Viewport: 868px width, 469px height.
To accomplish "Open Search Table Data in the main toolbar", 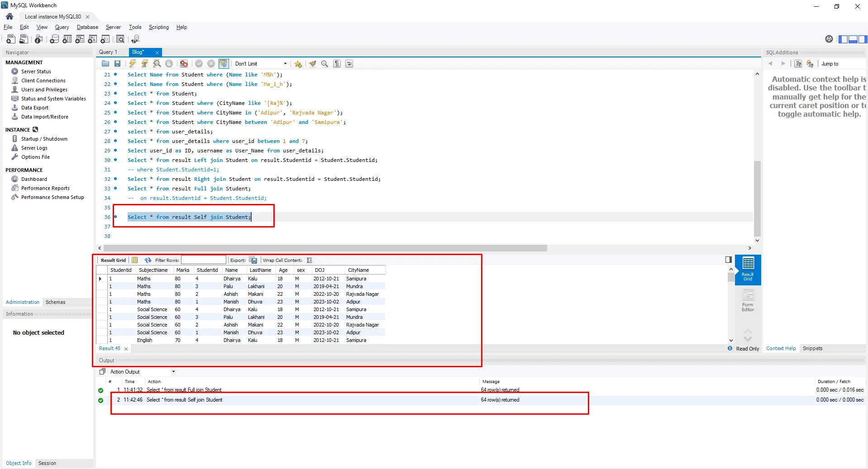I will click(x=120, y=39).
